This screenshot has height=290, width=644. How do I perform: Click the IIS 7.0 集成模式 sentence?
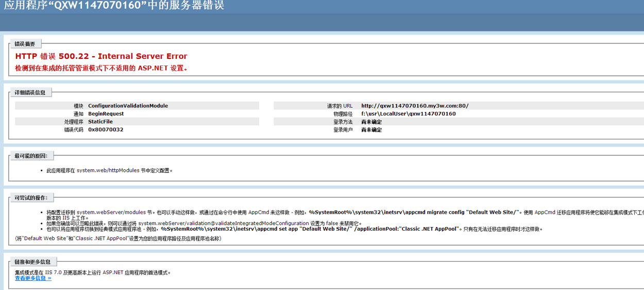(93, 272)
